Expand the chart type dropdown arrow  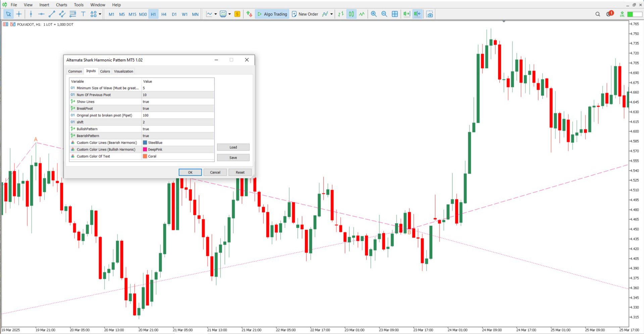click(215, 14)
